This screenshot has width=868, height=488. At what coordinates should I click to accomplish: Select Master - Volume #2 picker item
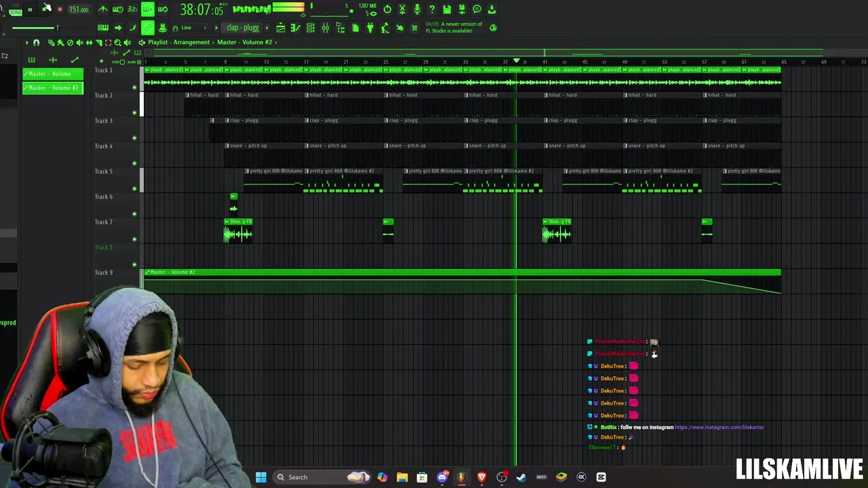pos(53,88)
